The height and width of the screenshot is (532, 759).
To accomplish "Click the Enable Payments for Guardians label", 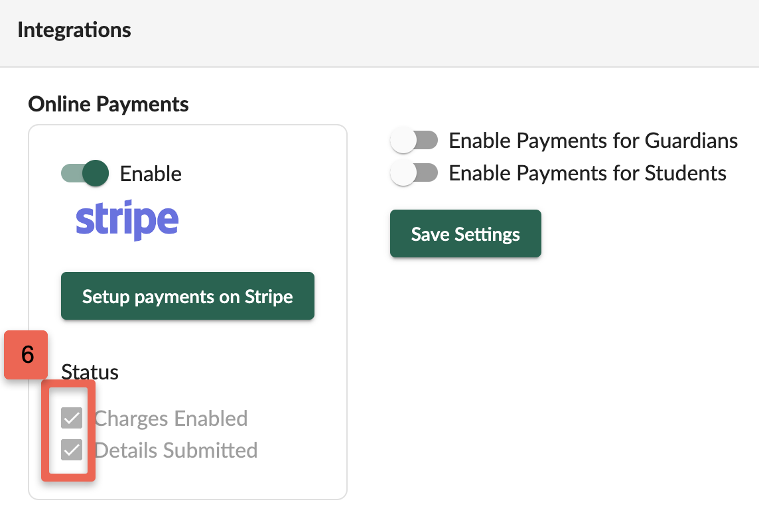I will click(593, 141).
